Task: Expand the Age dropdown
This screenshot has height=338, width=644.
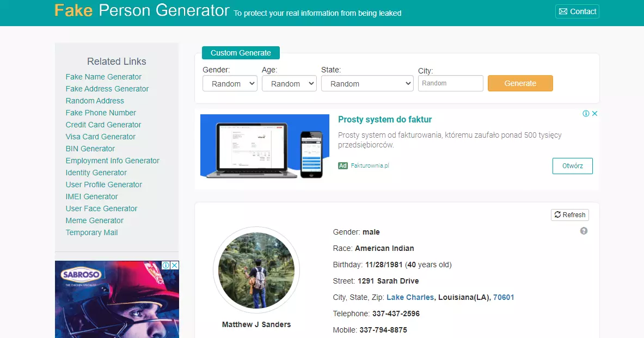Action: pyautogui.click(x=289, y=84)
